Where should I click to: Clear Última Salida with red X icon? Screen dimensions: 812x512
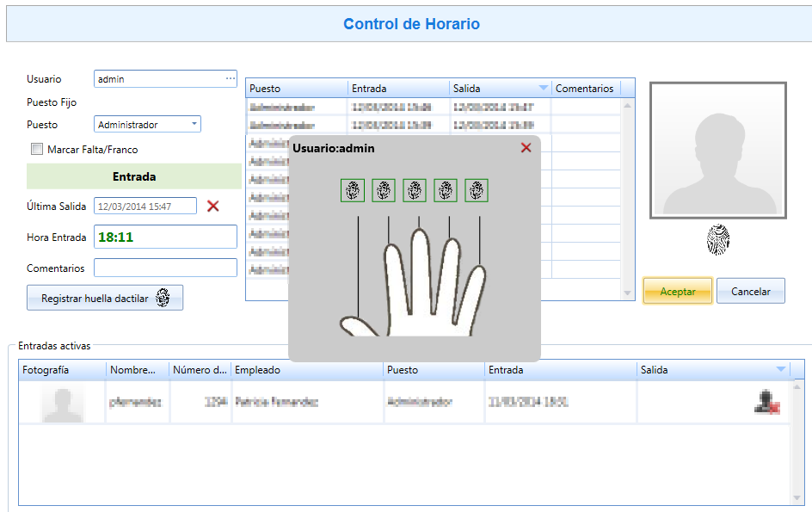(x=212, y=206)
